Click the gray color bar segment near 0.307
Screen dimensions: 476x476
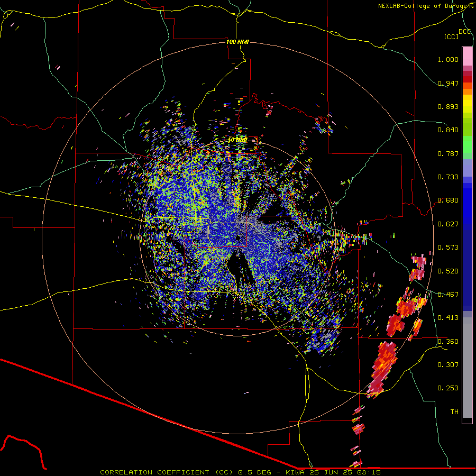pyautogui.click(x=467, y=368)
